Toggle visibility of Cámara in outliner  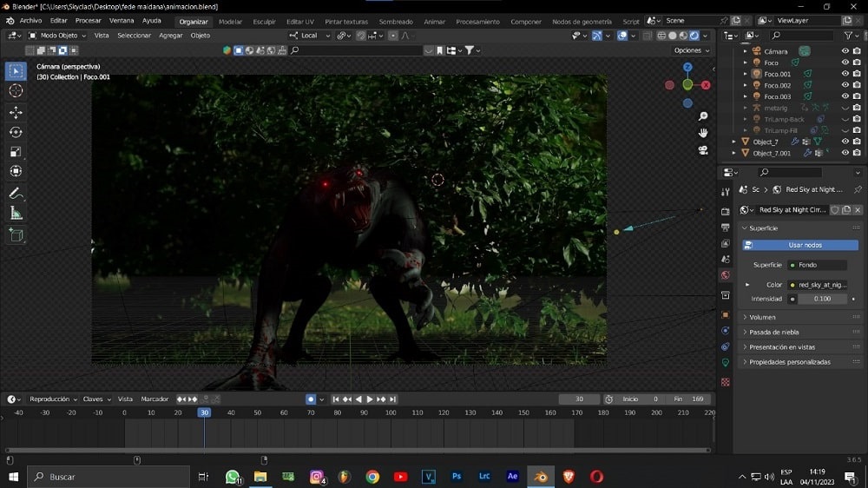click(x=845, y=51)
